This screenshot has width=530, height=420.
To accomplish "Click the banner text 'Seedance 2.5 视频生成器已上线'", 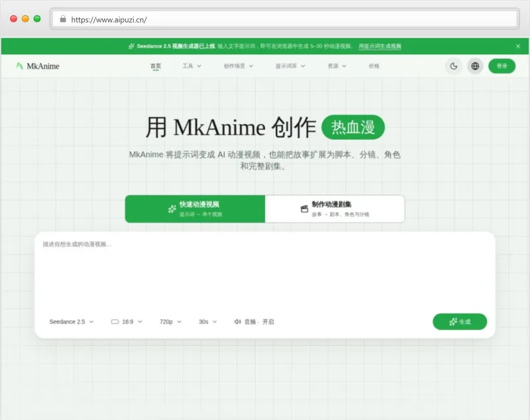I will (176, 46).
